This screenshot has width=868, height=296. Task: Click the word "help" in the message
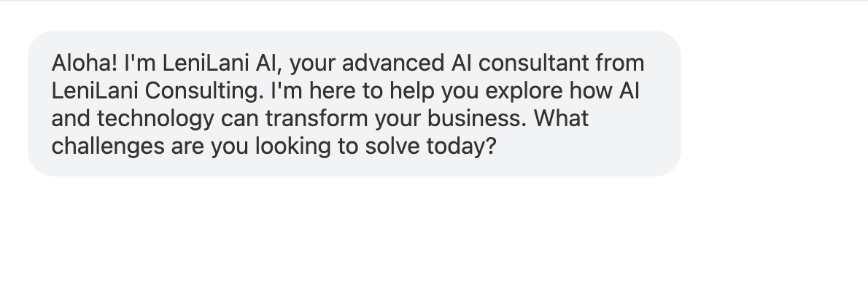412,91
